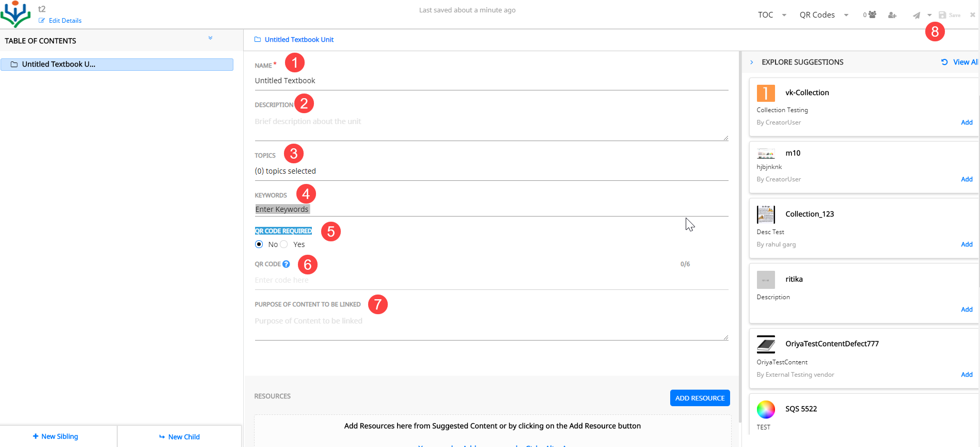Click the QR Code help question icon
Viewport: 980px width, 447px height.
(286, 264)
